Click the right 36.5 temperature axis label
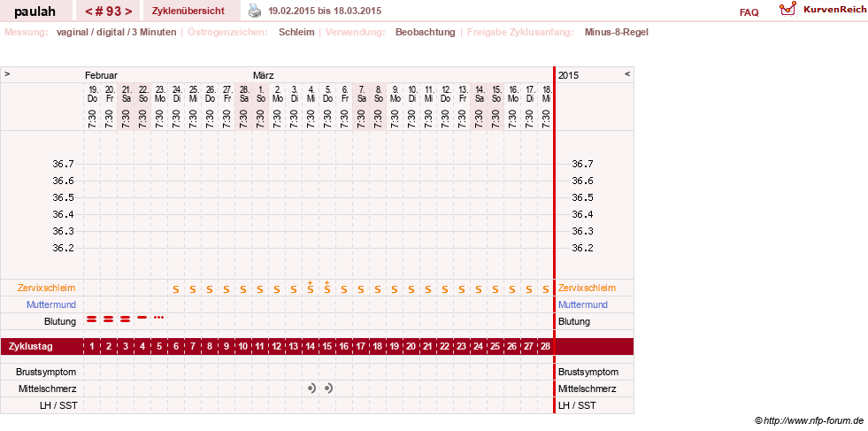Screen dimensions: 868x431 point(582,197)
